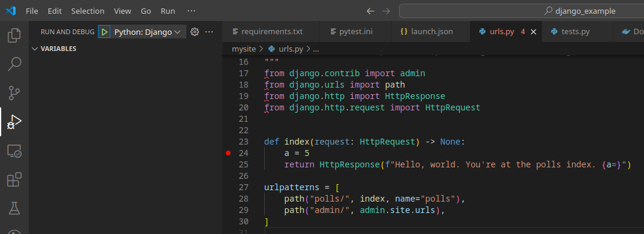Toggle the breakpoint on line 24
The width and height of the screenshot is (644, 234).
tap(228, 153)
